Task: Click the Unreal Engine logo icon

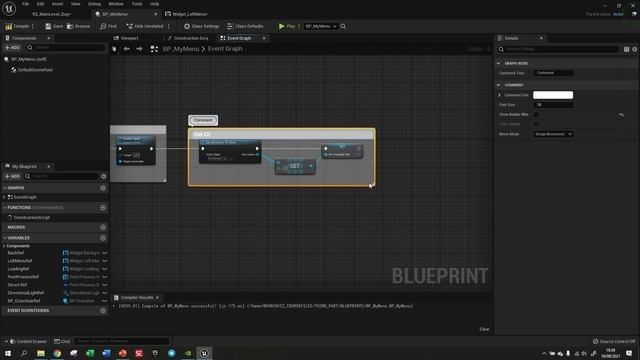Action: click(x=9, y=8)
